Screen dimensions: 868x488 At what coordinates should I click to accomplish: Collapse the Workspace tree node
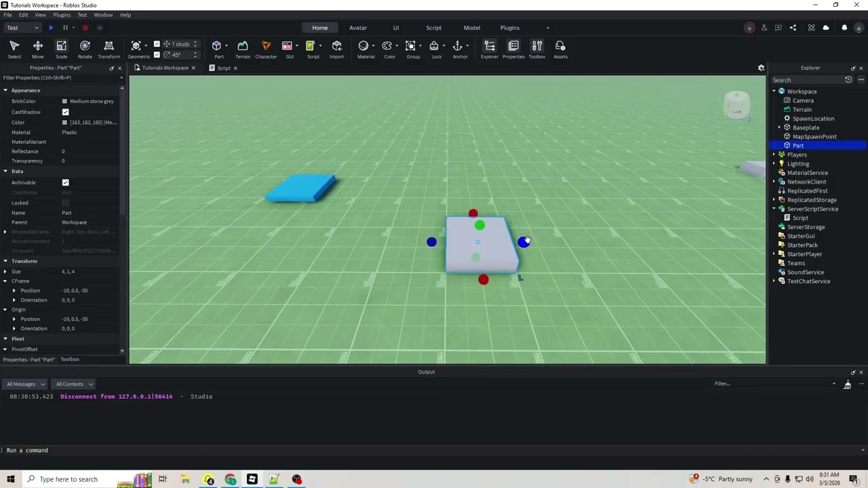(774, 91)
